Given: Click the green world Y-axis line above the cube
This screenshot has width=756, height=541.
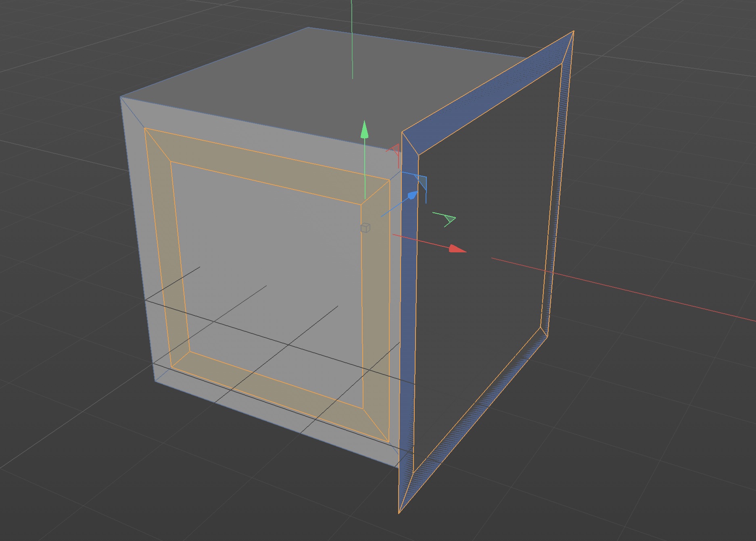Looking at the screenshot, I should [352, 40].
